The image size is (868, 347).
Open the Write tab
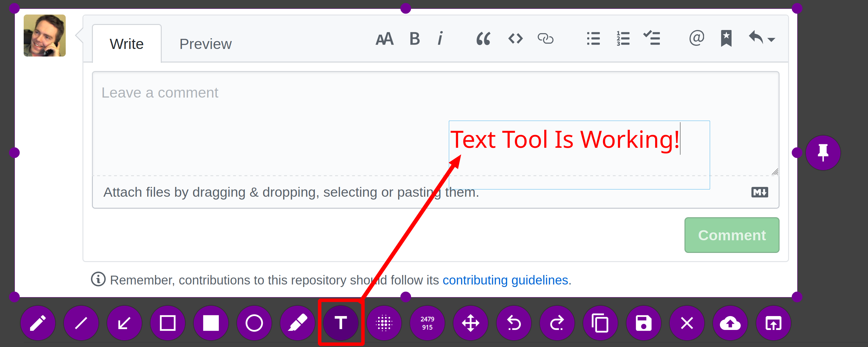coord(127,44)
